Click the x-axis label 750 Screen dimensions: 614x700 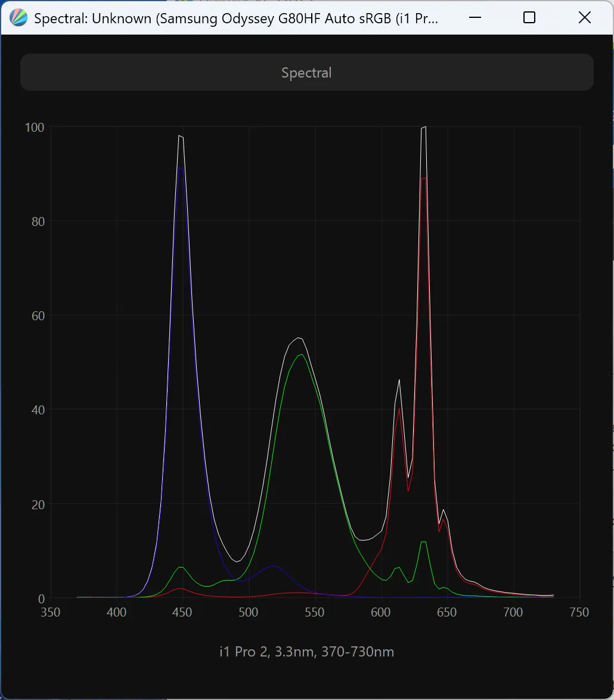pyautogui.click(x=579, y=612)
